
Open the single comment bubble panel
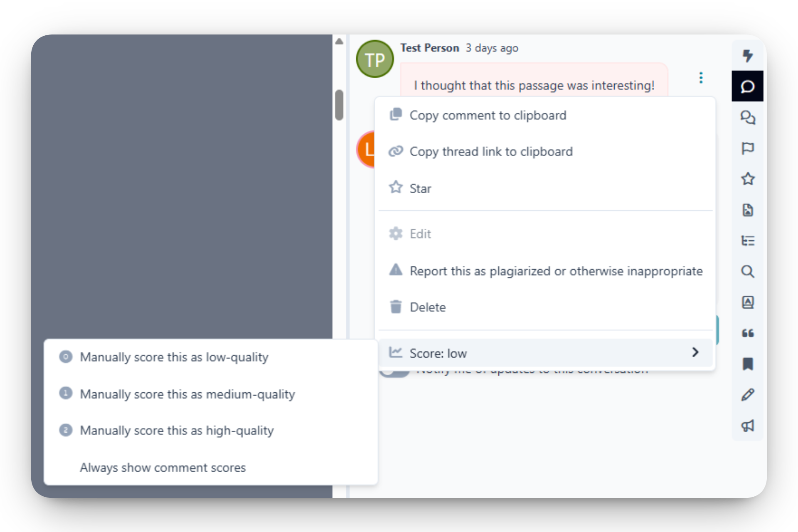pyautogui.click(x=747, y=86)
